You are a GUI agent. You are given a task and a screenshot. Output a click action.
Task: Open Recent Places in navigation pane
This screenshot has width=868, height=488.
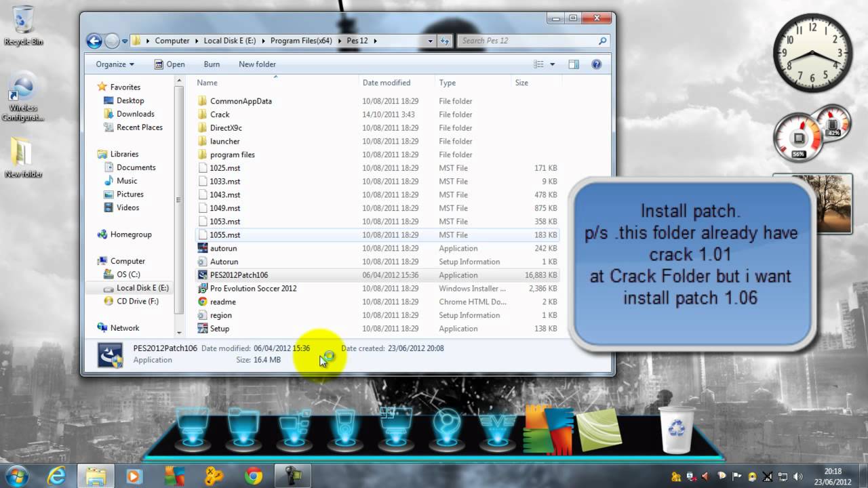(139, 127)
